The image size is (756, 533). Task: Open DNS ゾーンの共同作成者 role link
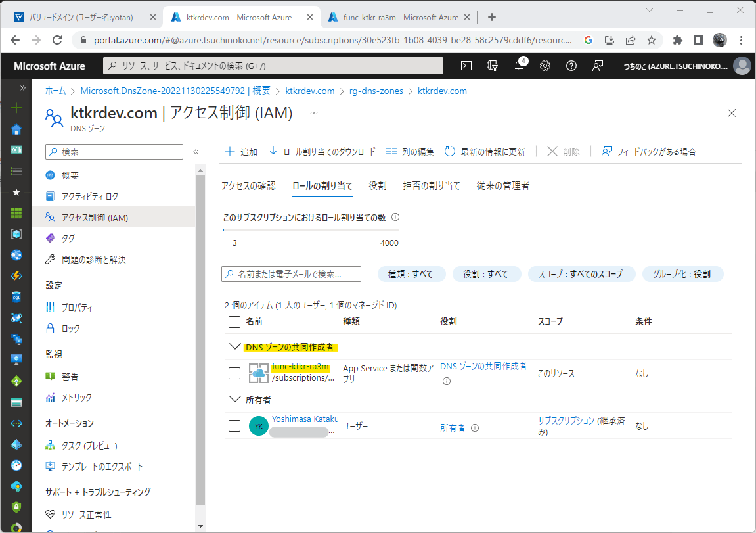coord(483,367)
